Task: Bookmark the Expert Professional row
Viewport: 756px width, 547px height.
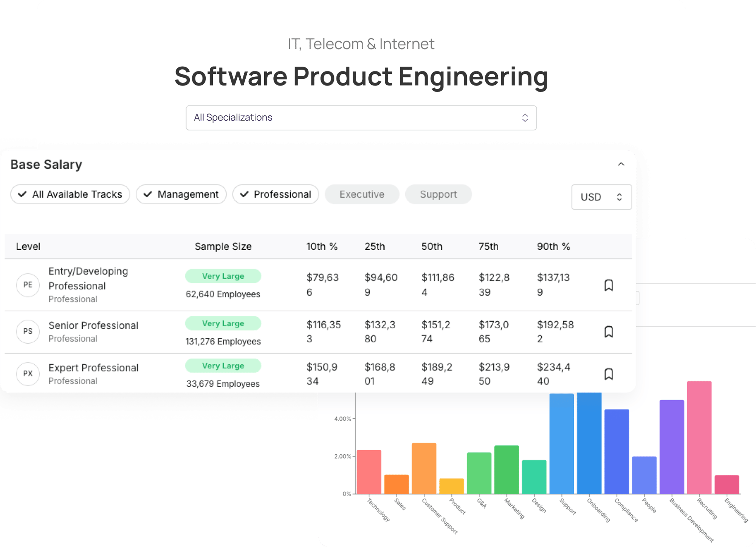Action: coord(609,374)
